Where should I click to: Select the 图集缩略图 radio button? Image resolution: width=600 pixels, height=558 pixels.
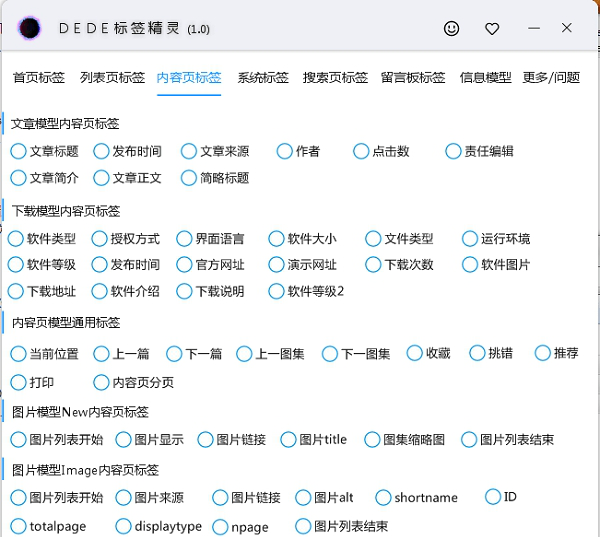[x=372, y=440]
